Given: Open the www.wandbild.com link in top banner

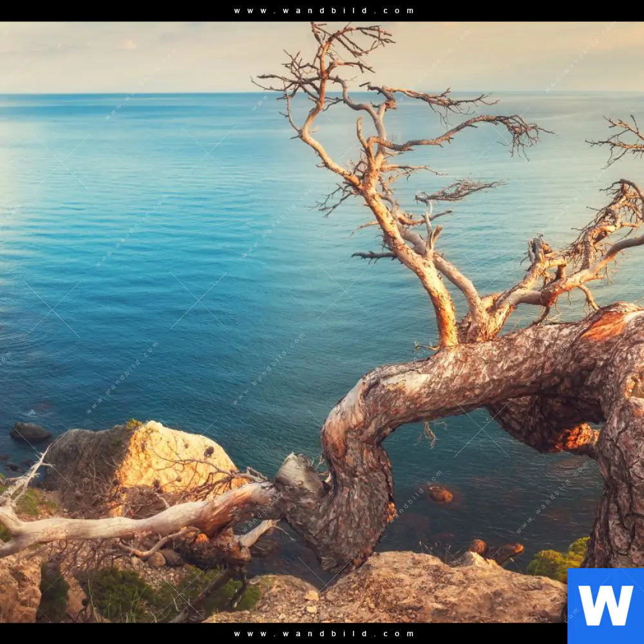Looking at the screenshot, I should [324, 11].
